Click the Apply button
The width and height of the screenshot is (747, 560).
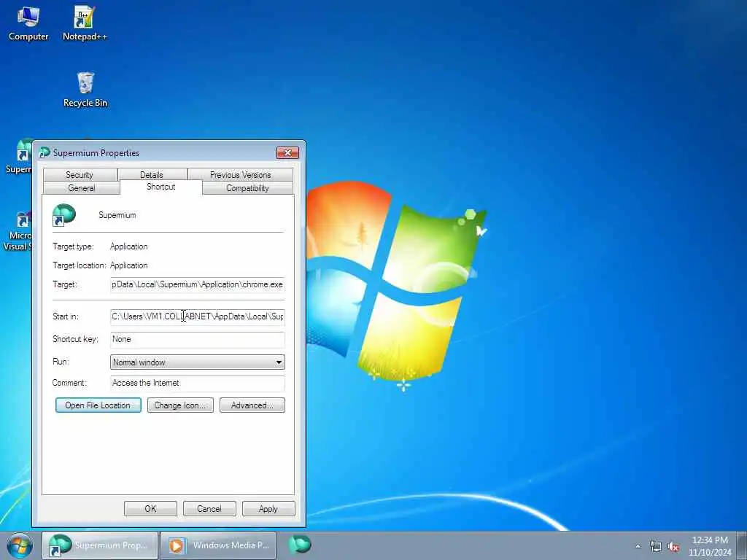268,508
